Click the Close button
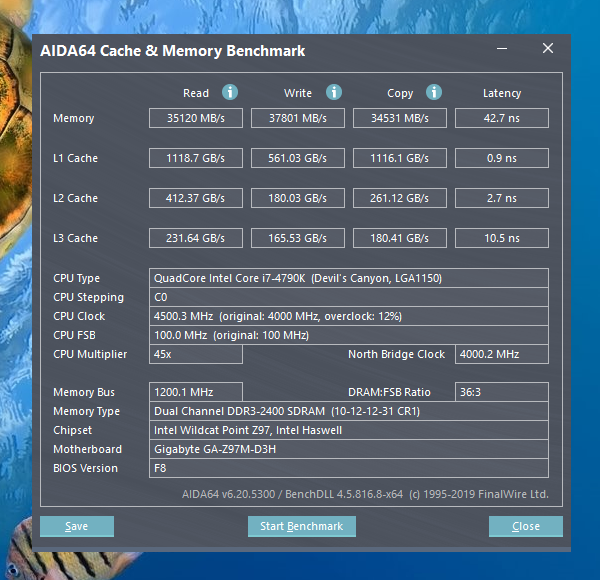 tap(526, 526)
